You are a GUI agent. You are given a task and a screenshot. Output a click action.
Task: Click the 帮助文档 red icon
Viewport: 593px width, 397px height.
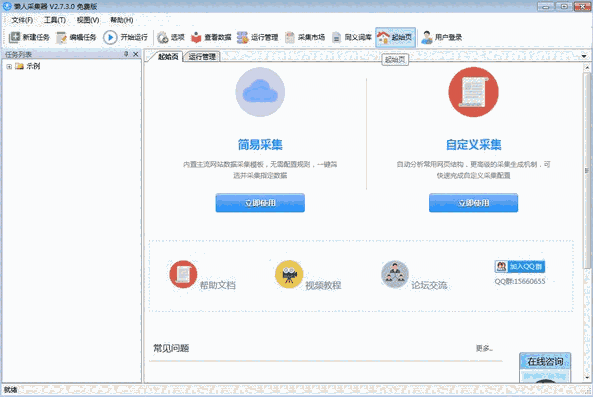click(x=183, y=274)
